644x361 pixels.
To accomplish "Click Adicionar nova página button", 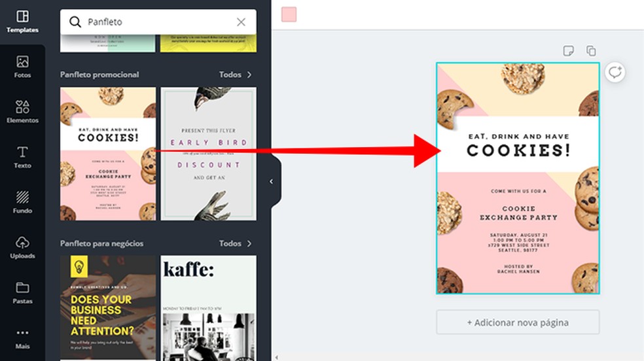I will (518, 322).
